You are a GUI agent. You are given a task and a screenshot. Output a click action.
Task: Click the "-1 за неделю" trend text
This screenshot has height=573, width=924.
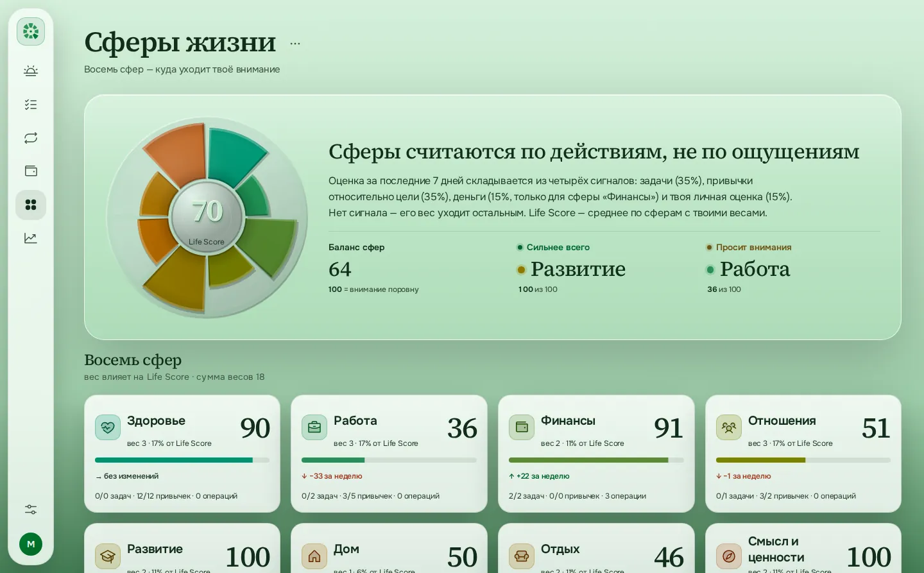pyautogui.click(x=744, y=476)
